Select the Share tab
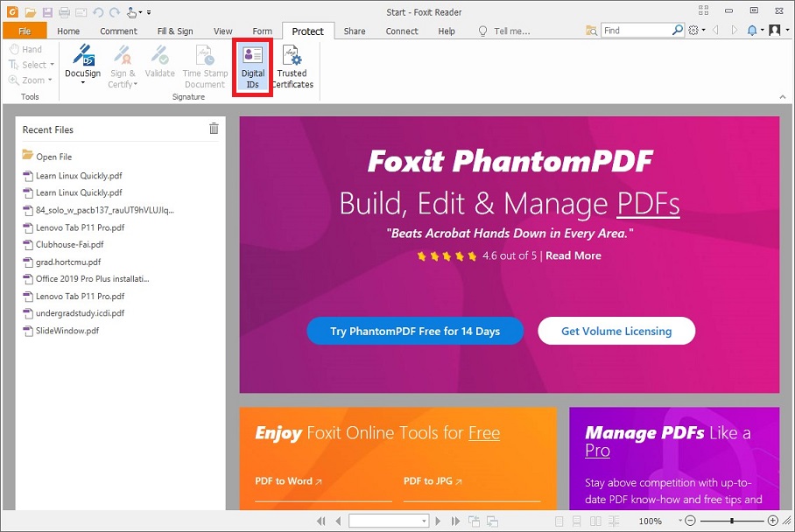 (355, 31)
